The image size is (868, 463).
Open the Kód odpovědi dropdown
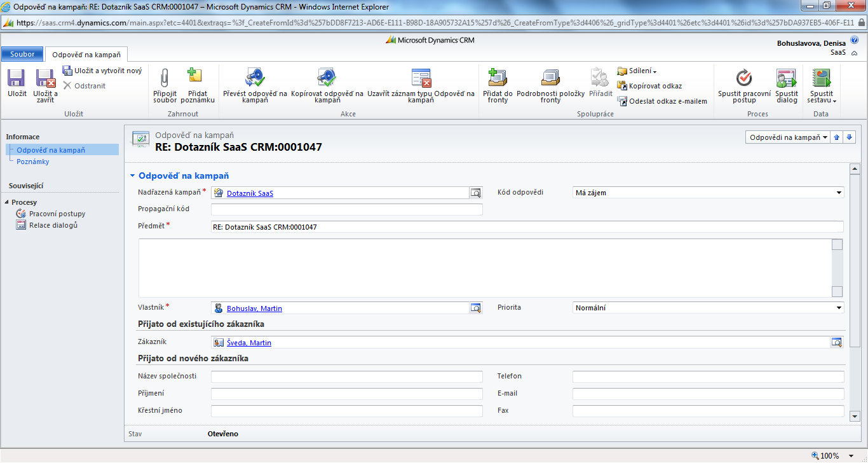tap(709, 193)
